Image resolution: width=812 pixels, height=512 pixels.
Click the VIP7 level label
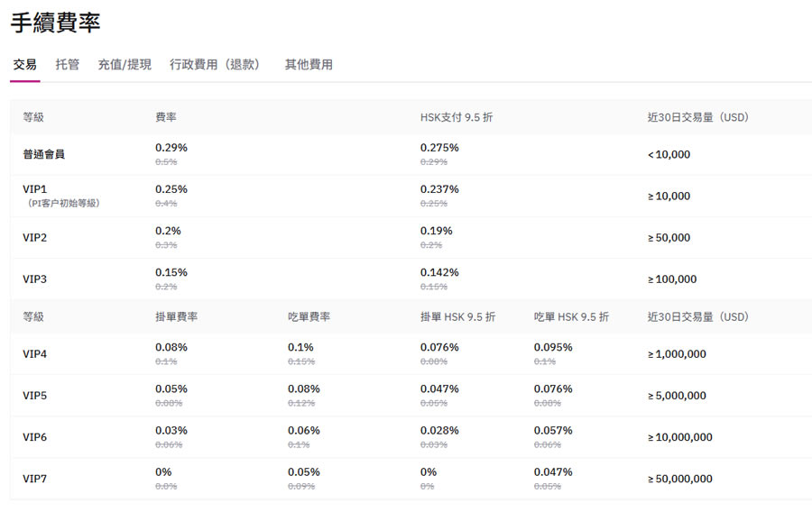pyautogui.click(x=34, y=479)
